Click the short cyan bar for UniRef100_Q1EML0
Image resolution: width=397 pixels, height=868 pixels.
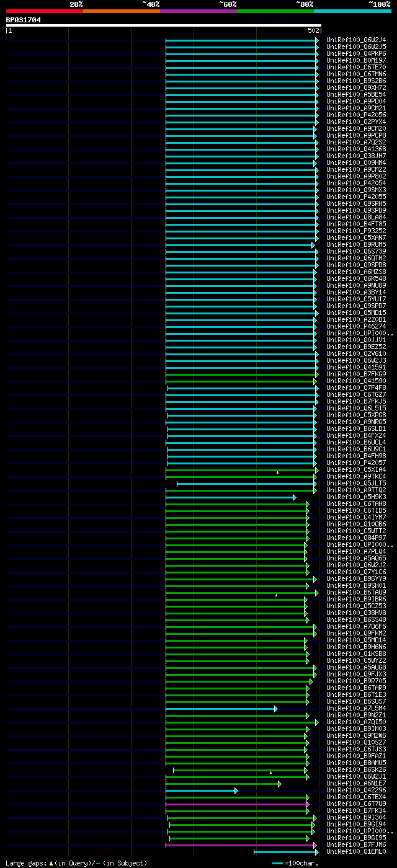tap(285, 852)
